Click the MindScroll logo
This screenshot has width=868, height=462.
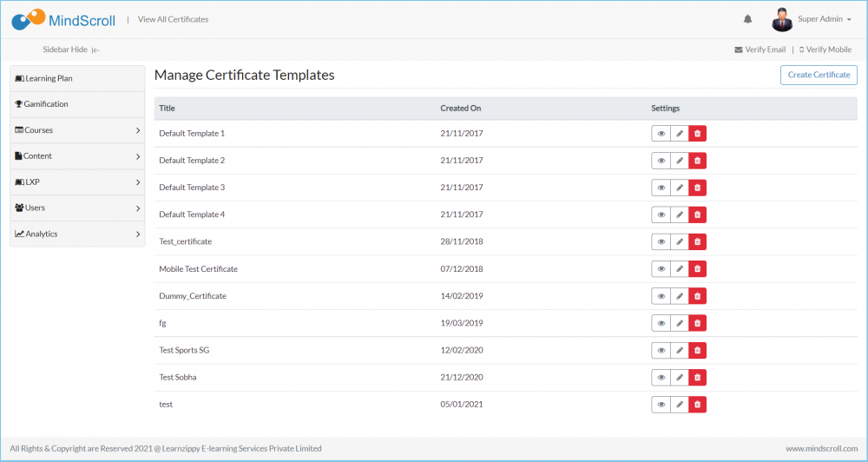[63, 20]
